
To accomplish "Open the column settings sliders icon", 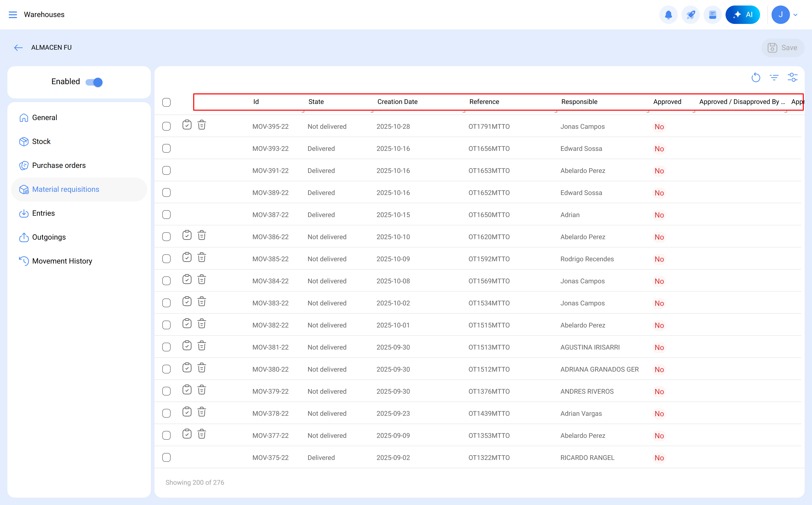I will [x=792, y=77].
